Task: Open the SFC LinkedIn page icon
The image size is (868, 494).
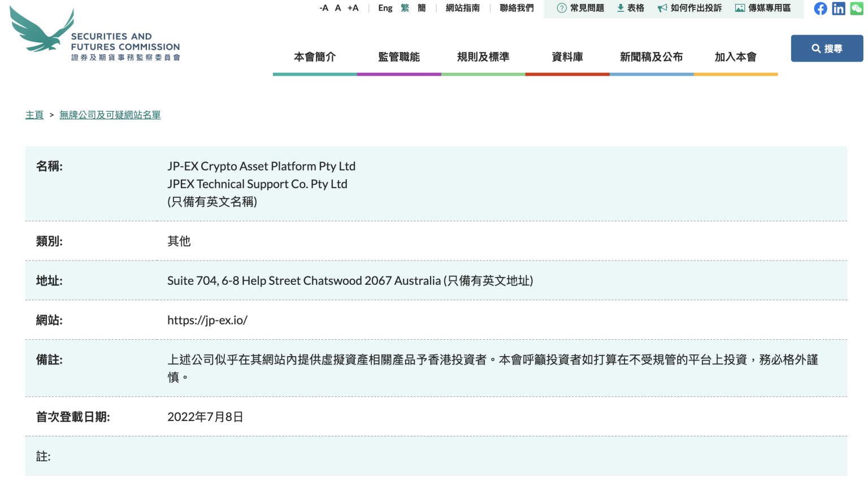Action: 839,8
